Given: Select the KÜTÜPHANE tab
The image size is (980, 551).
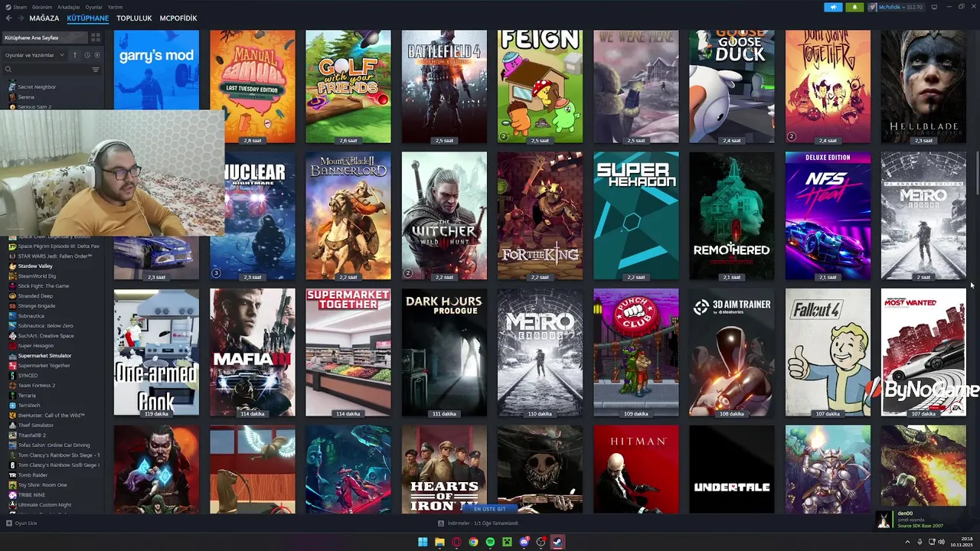Looking at the screenshot, I should coord(87,18).
